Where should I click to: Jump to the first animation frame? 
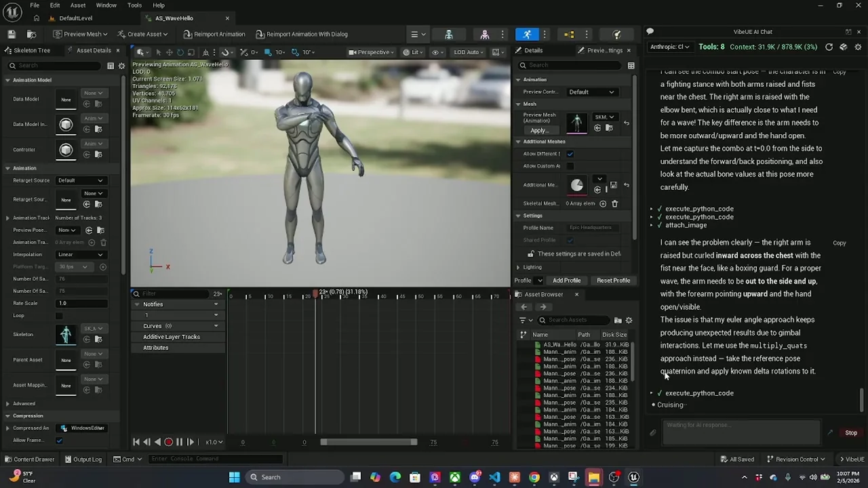[x=136, y=442]
